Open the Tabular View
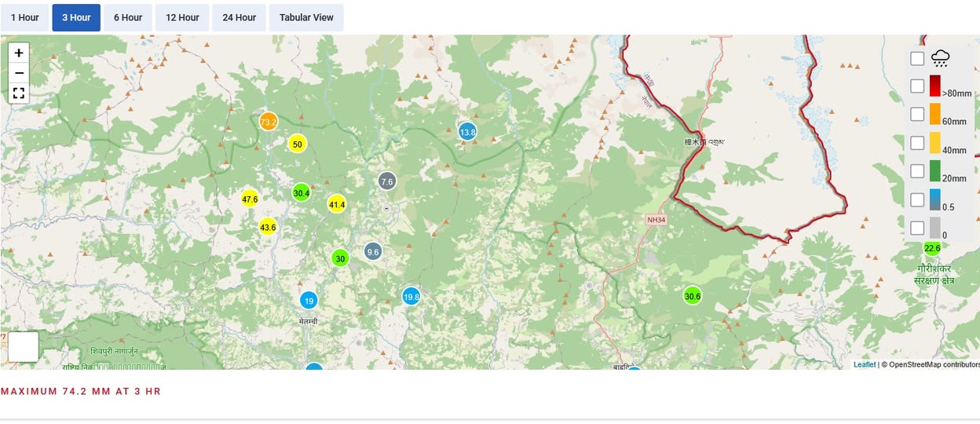 tap(306, 17)
